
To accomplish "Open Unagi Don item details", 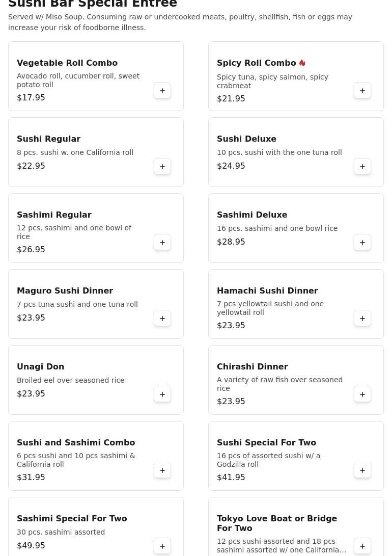I will [41, 367].
